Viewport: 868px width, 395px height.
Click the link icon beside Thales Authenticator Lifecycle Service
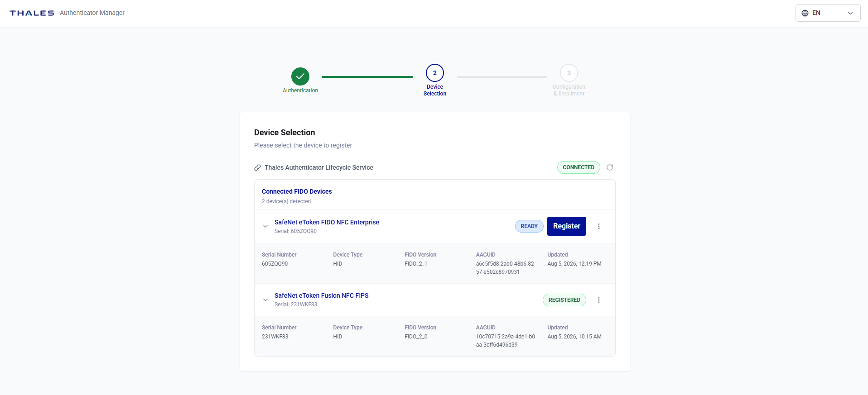pos(257,168)
